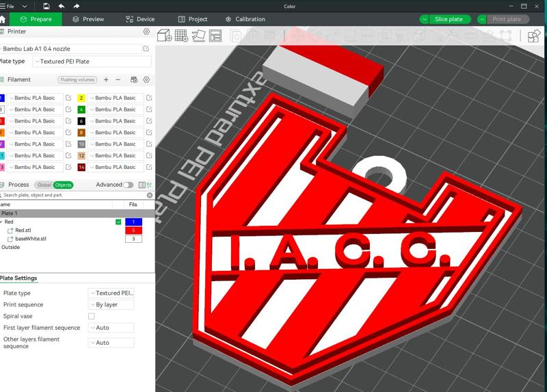Open the process settings list icon
Image resolution: width=547 pixels, height=392 pixels.
(x=142, y=185)
